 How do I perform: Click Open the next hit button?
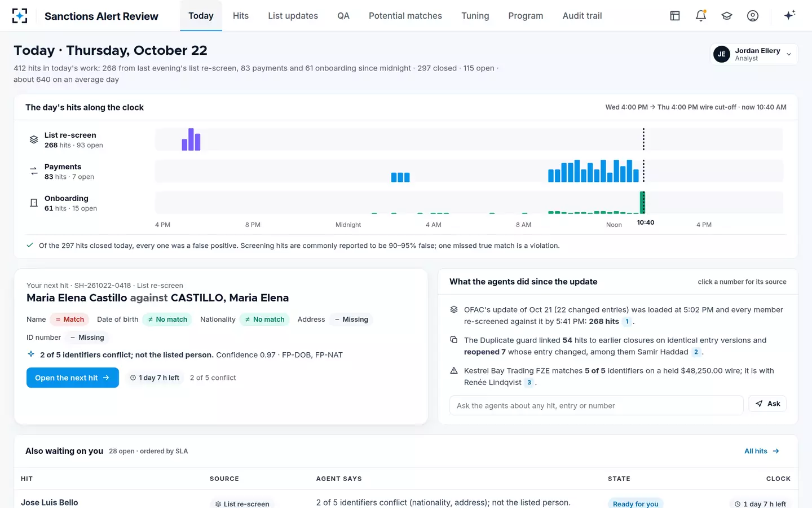click(x=73, y=378)
